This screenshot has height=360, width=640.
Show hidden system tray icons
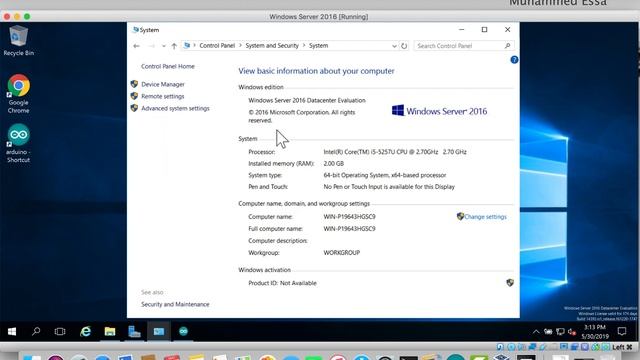[x=536, y=332]
